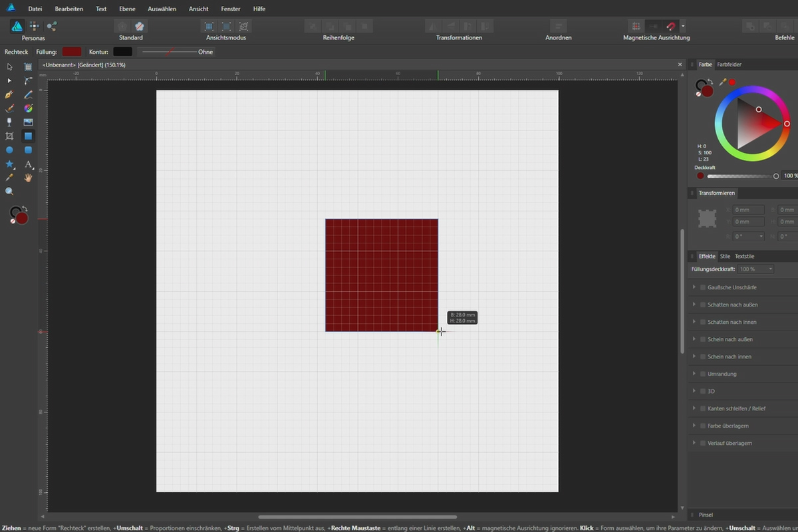
Task: Click the red Füllung color swatch
Action: click(72, 51)
